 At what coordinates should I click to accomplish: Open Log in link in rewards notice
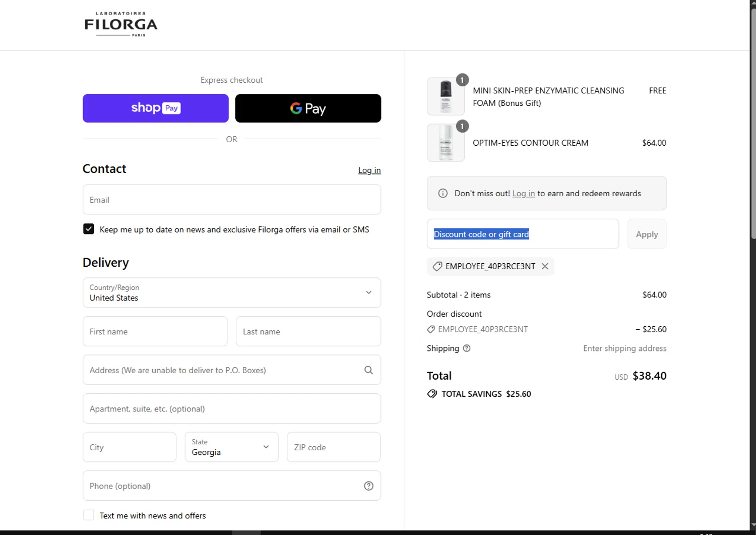pos(524,194)
